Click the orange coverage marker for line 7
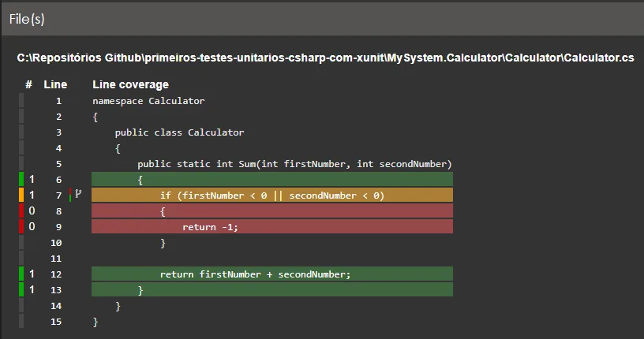644x339 pixels. (21, 195)
